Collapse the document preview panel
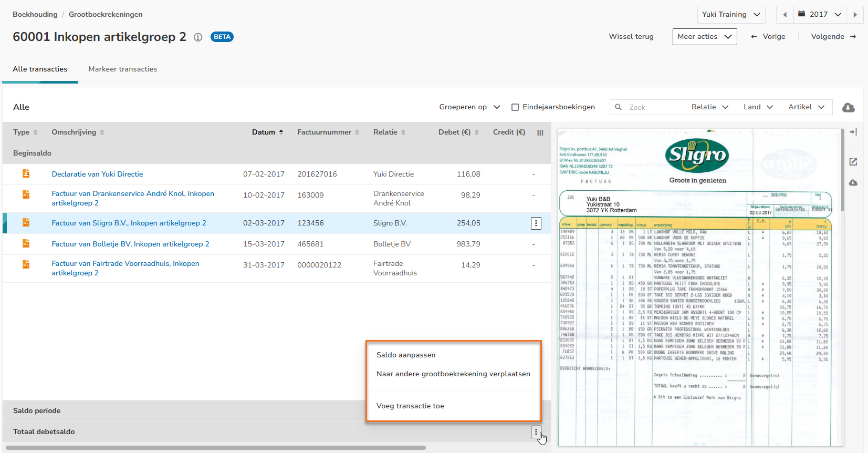Screen dimensions: 868x453 tap(853, 132)
